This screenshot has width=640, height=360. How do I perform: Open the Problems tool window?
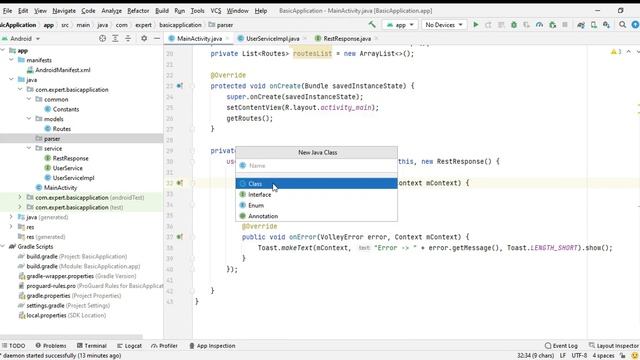coord(51,346)
